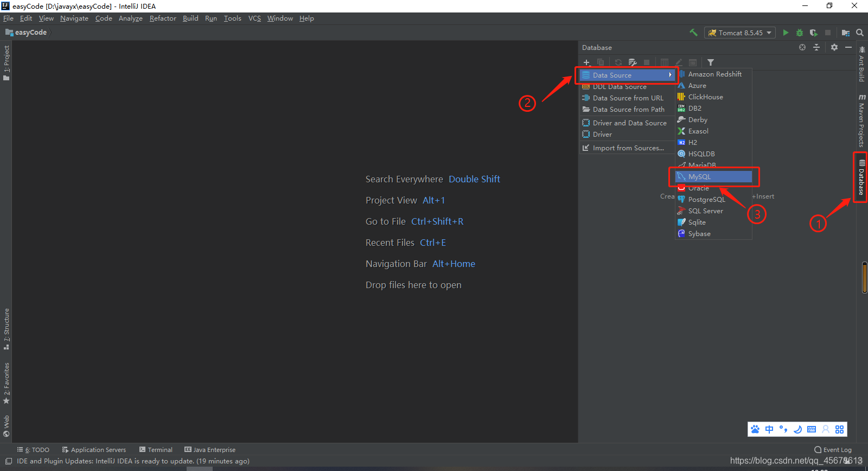Click the Build Project hammer icon

[693, 33]
